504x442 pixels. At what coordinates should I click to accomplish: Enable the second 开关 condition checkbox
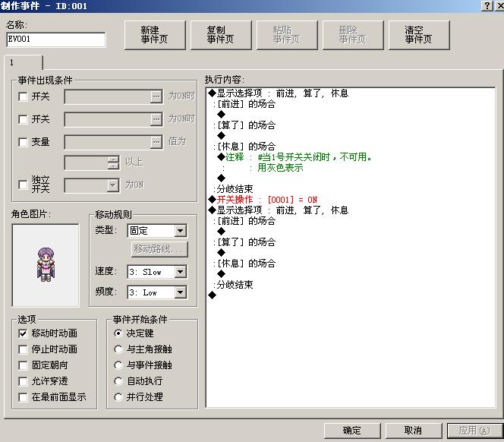(x=23, y=119)
